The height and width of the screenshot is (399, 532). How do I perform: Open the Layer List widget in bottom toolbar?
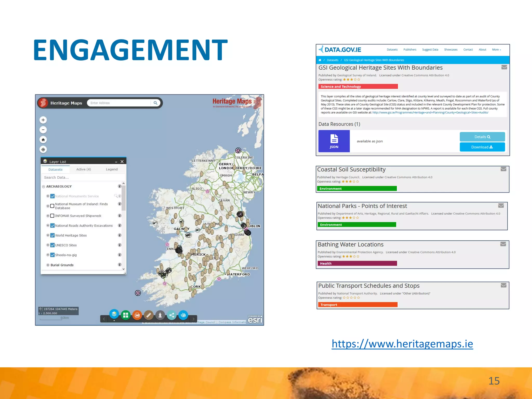tap(114, 314)
